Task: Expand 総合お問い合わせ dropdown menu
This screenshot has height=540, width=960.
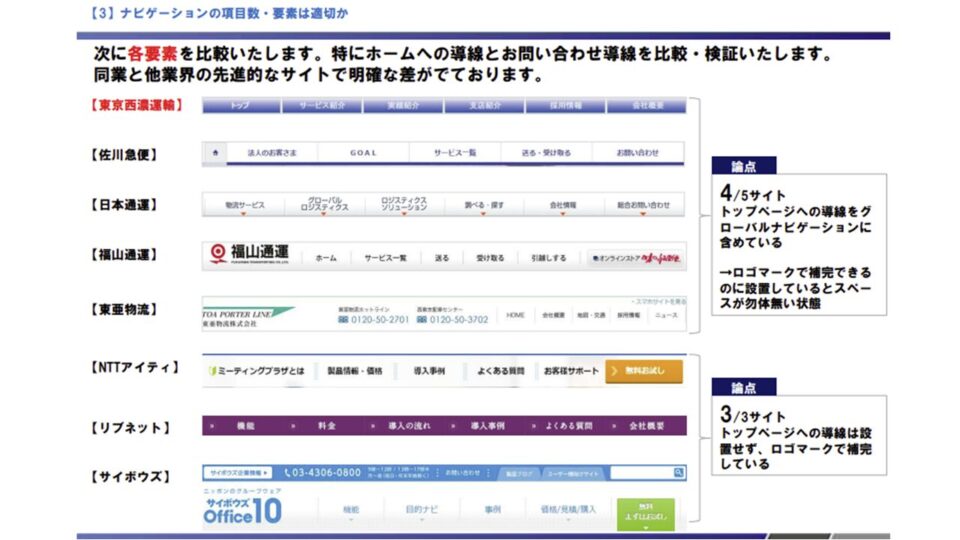Action: 643,206
